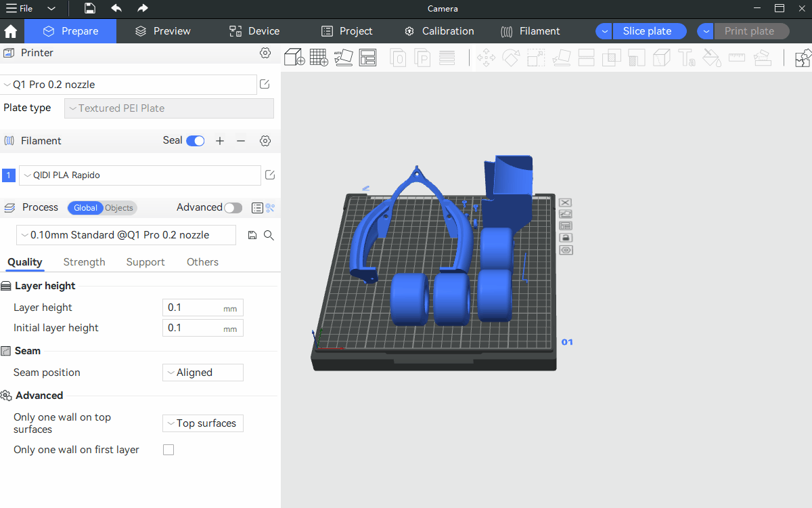The width and height of the screenshot is (812, 508).
Task: Switch to the Preview tab
Action: (162, 31)
